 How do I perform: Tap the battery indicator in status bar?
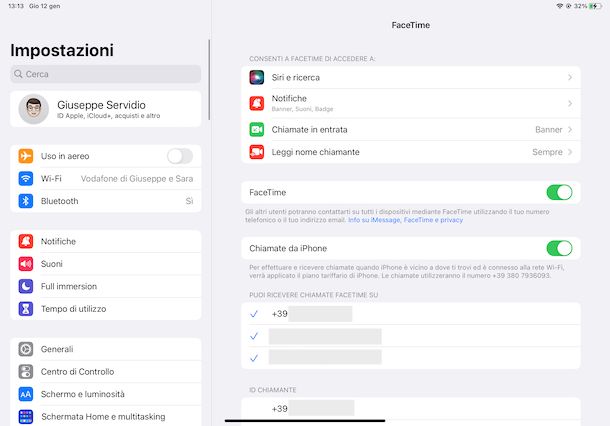[x=594, y=6]
